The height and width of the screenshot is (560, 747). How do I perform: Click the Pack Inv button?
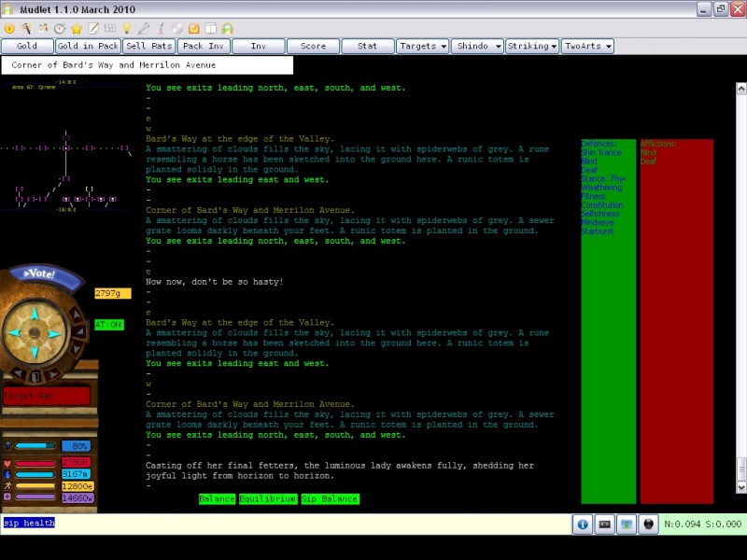(x=204, y=46)
